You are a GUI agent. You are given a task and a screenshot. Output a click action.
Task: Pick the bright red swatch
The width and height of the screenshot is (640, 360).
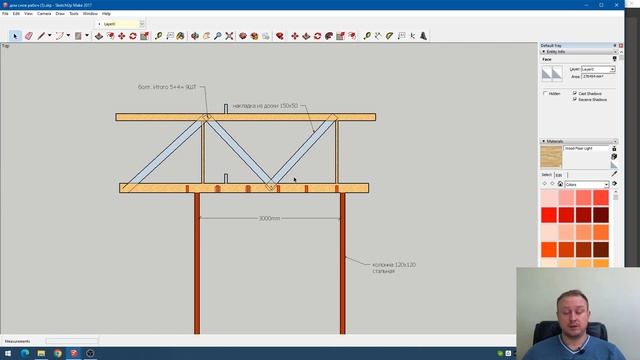pyautogui.click(x=549, y=215)
